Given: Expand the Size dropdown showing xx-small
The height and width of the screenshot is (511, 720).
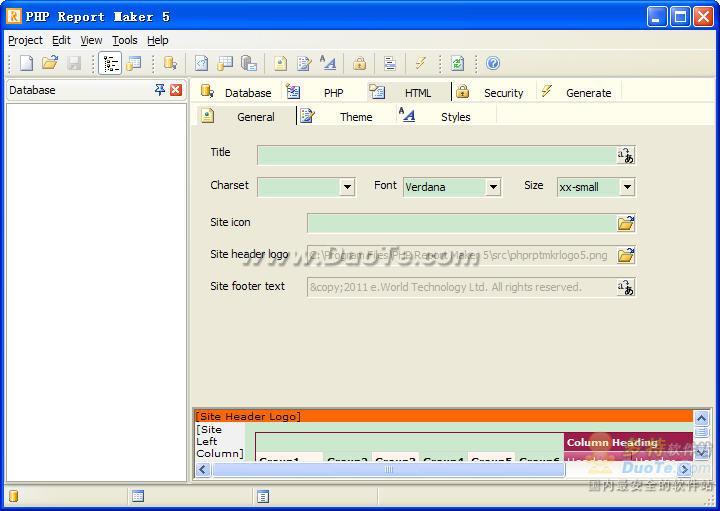Looking at the screenshot, I should 627,187.
